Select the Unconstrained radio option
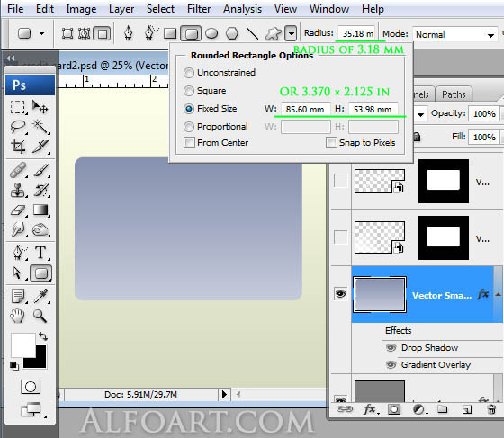This screenshot has width=504, height=438. [x=189, y=73]
